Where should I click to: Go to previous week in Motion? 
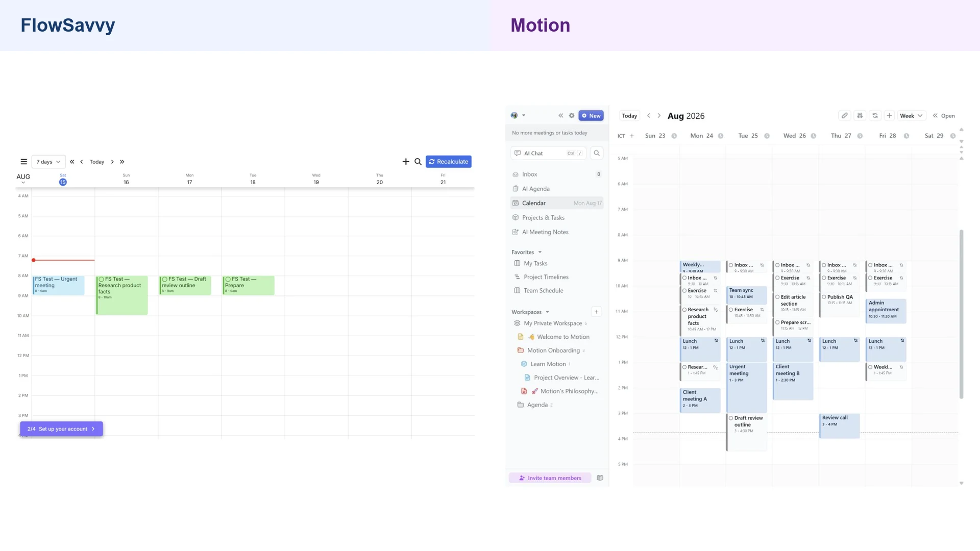[649, 116]
